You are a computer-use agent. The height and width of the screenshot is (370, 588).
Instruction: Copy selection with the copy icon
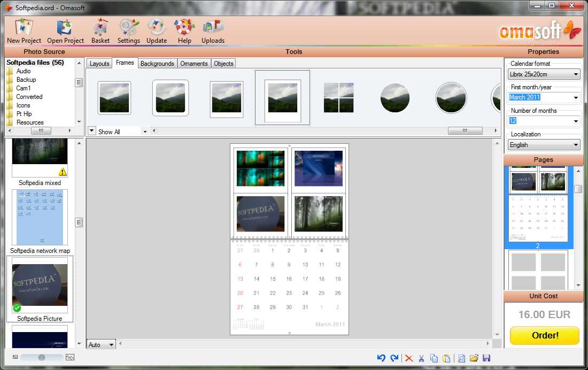(x=434, y=358)
